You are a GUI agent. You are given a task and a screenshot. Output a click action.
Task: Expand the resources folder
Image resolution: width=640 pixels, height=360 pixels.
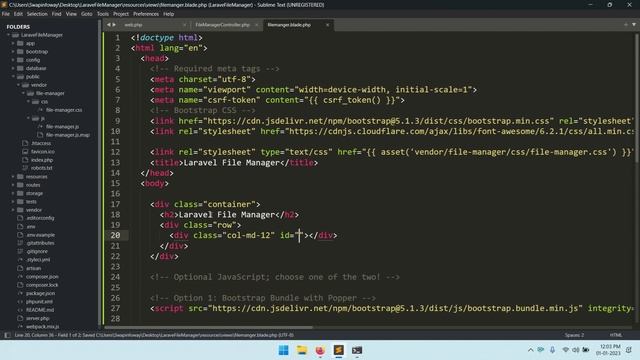click(x=13, y=177)
